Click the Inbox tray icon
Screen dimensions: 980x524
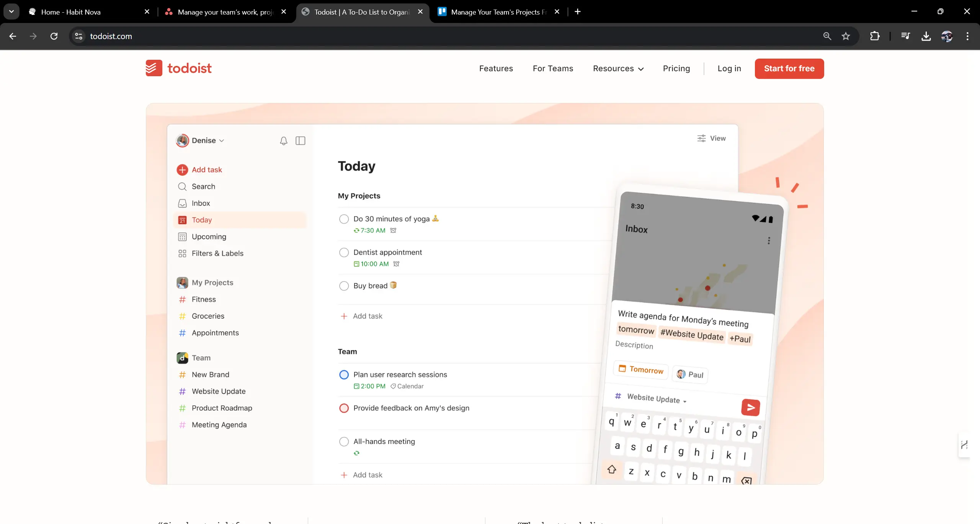(182, 203)
